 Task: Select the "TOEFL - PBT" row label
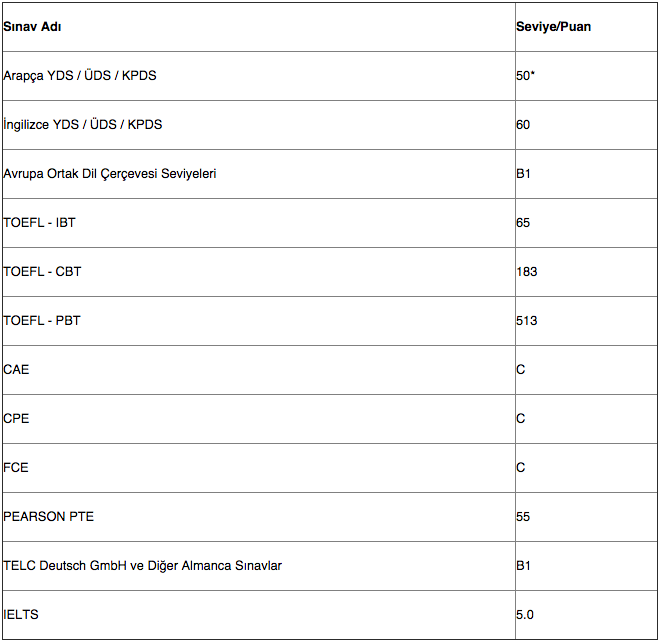42,321
